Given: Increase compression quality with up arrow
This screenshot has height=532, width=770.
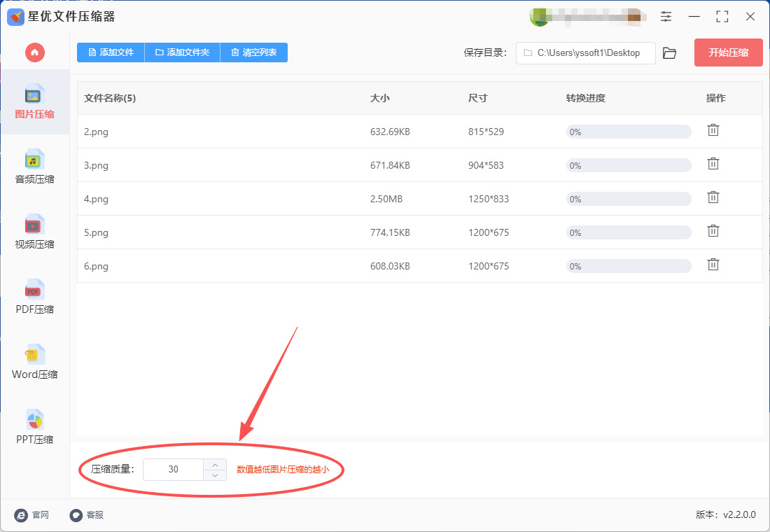Looking at the screenshot, I should (215, 465).
